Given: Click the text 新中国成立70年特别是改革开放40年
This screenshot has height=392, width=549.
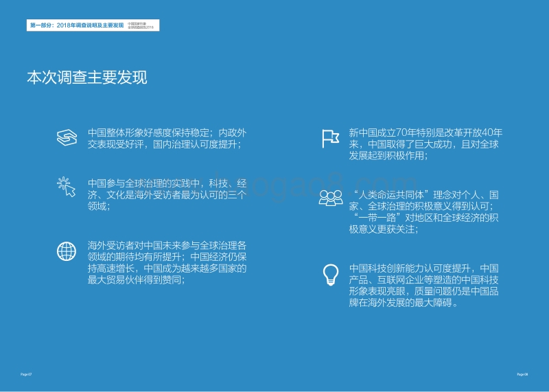Looking at the screenshot, I should coord(425,132).
